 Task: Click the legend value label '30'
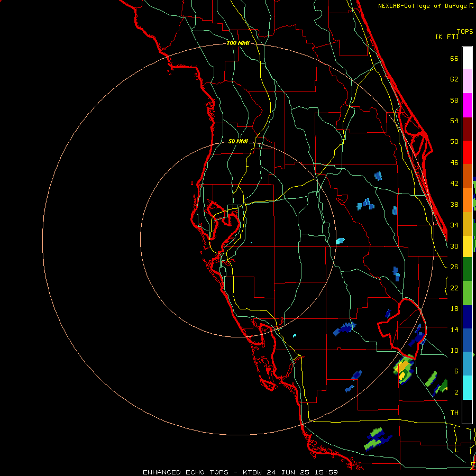coord(454,246)
